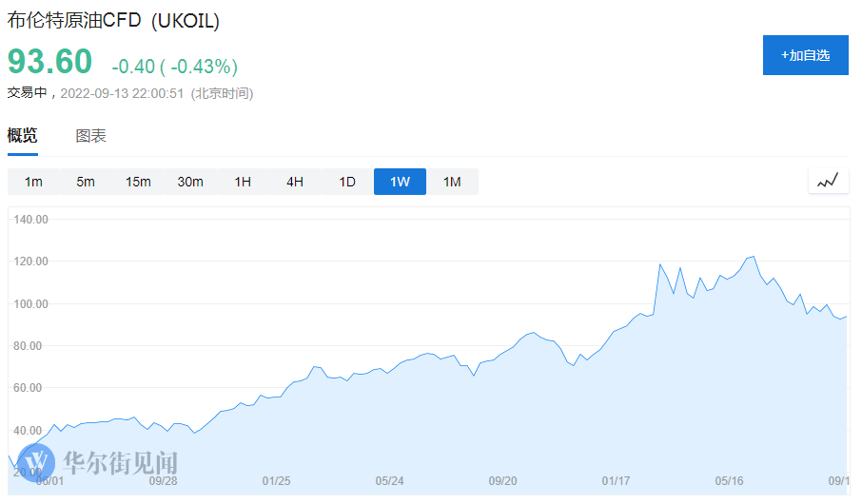Switch to the 概览 tab
This screenshot has height=504, width=862.
coord(23,135)
